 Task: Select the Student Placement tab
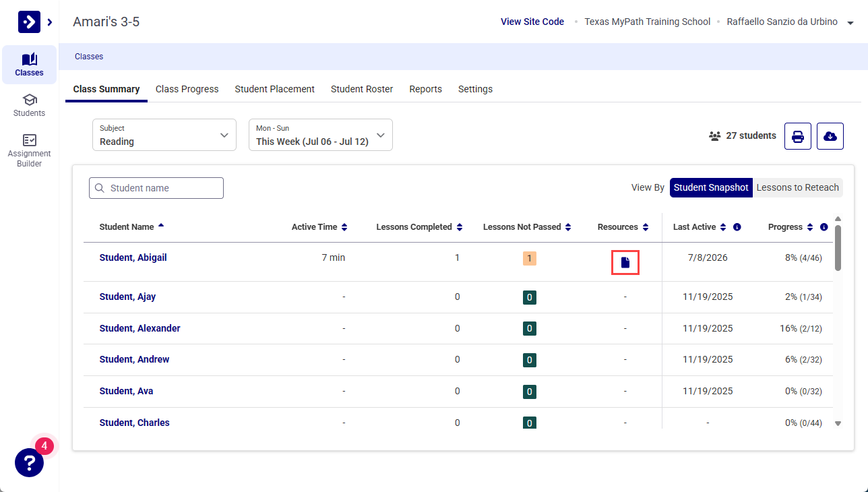275,89
